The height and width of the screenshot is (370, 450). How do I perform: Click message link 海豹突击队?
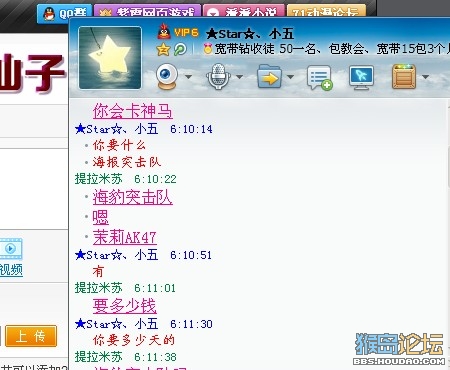point(133,197)
